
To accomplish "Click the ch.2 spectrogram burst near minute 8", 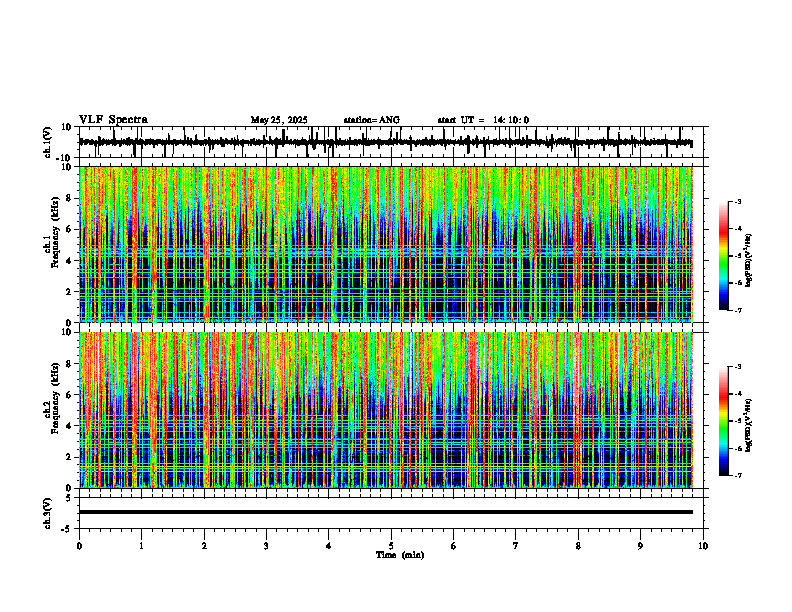I will click(577, 410).
